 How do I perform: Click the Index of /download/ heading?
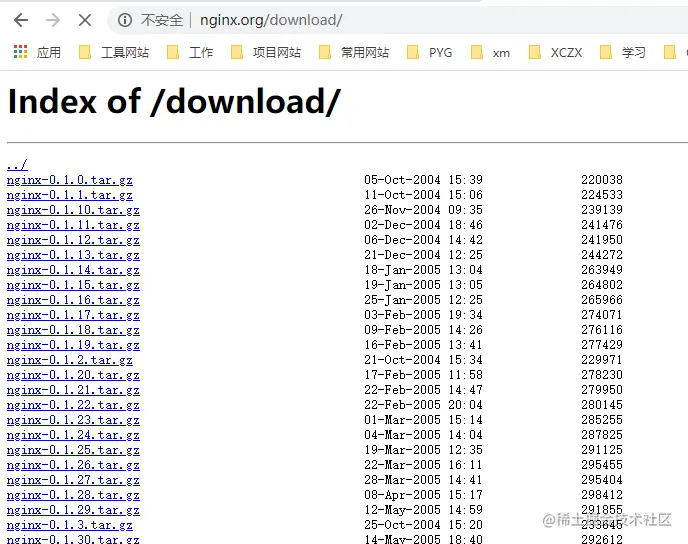pyautogui.click(x=174, y=101)
